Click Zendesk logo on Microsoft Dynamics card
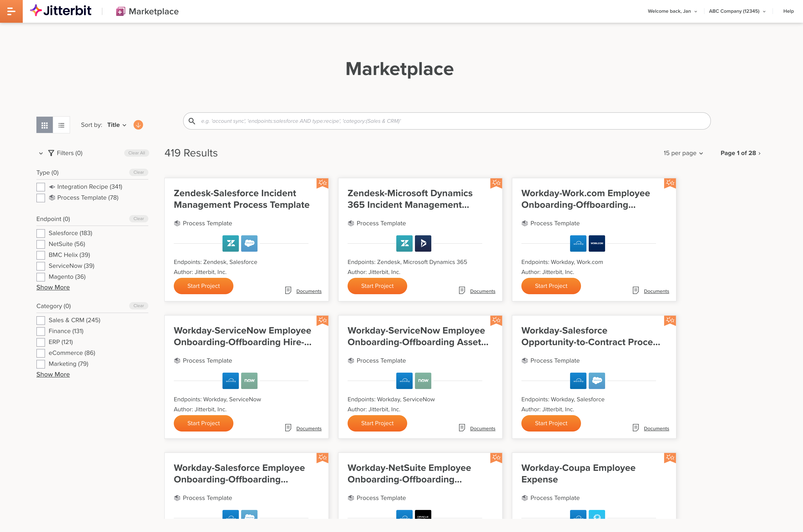Screen dimensions: 803x532 pyautogui.click(x=404, y=243)
